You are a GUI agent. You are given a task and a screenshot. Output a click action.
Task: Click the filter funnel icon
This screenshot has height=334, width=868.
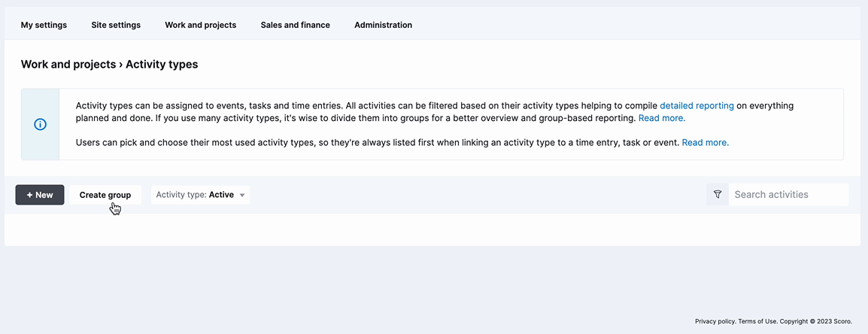tap(718, 194)
